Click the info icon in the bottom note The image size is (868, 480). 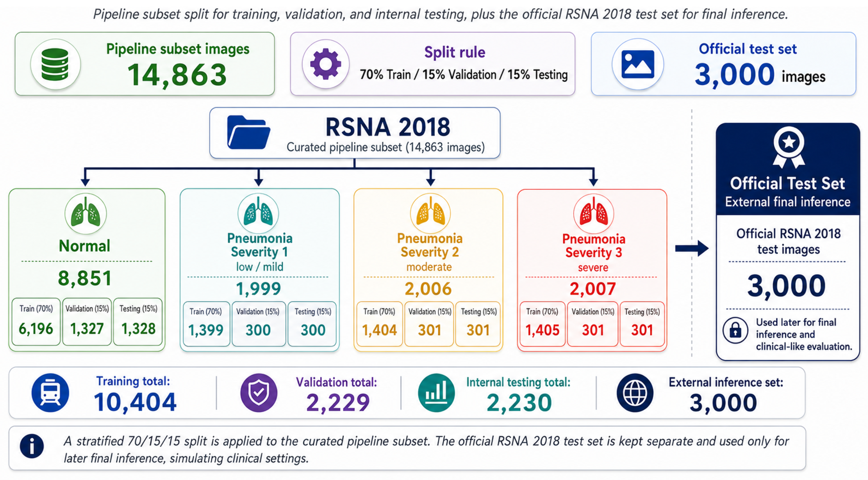(32, 446)
